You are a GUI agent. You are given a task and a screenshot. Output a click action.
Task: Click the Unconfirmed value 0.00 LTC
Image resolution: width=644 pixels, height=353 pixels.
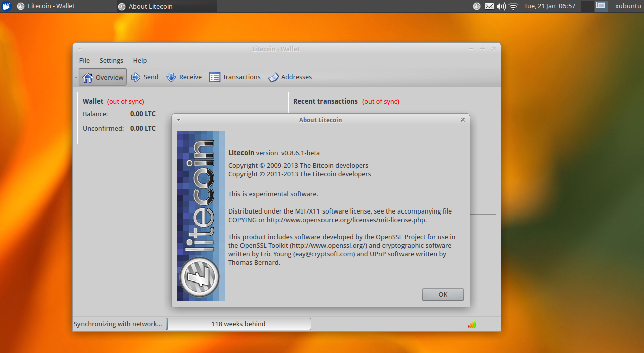(143, 129)
